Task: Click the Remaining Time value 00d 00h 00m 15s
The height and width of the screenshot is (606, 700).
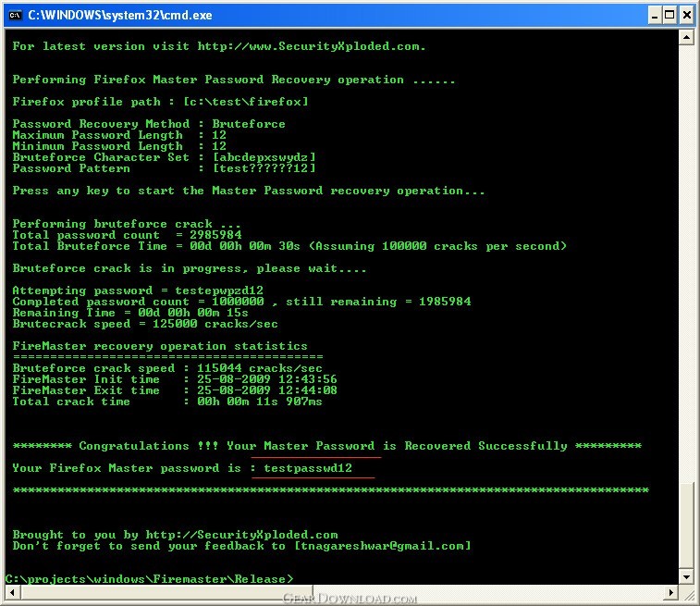Action: 193,313
